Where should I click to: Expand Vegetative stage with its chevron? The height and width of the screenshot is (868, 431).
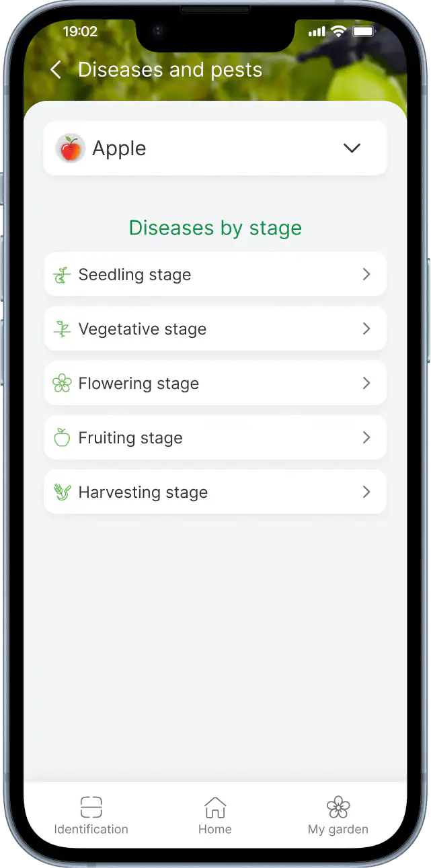[366, 329]
